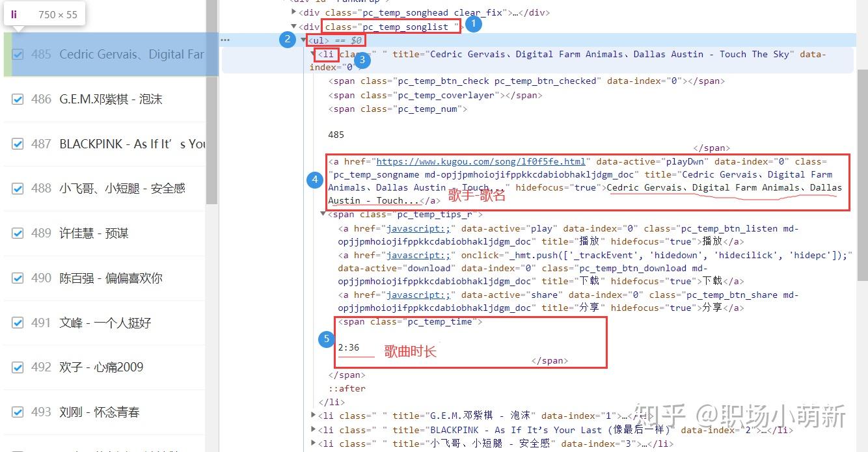
Task: Click the ::after pseudo-element line
Action: 347,388
